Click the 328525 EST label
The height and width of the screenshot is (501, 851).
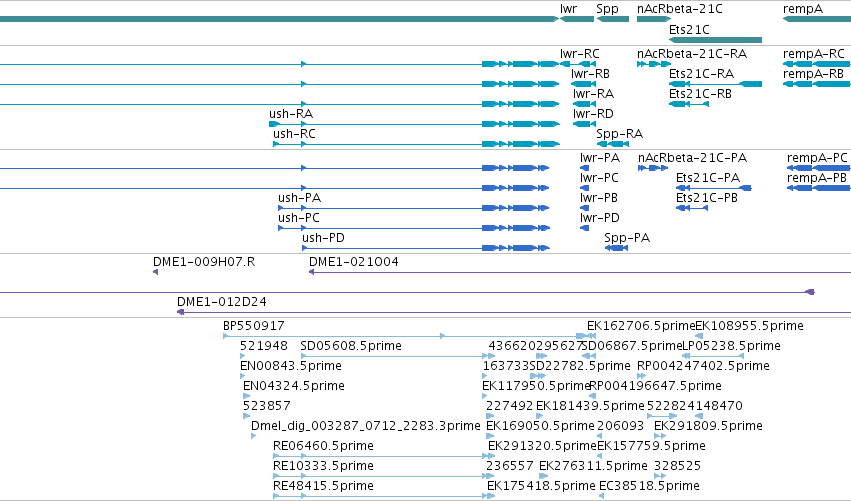(677, 466)
